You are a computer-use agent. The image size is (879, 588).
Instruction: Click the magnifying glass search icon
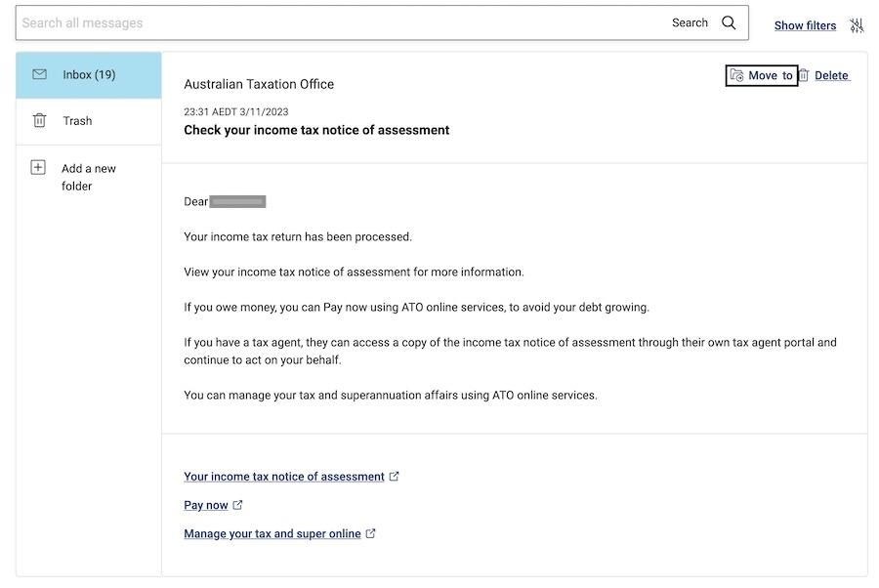(729, 22)
